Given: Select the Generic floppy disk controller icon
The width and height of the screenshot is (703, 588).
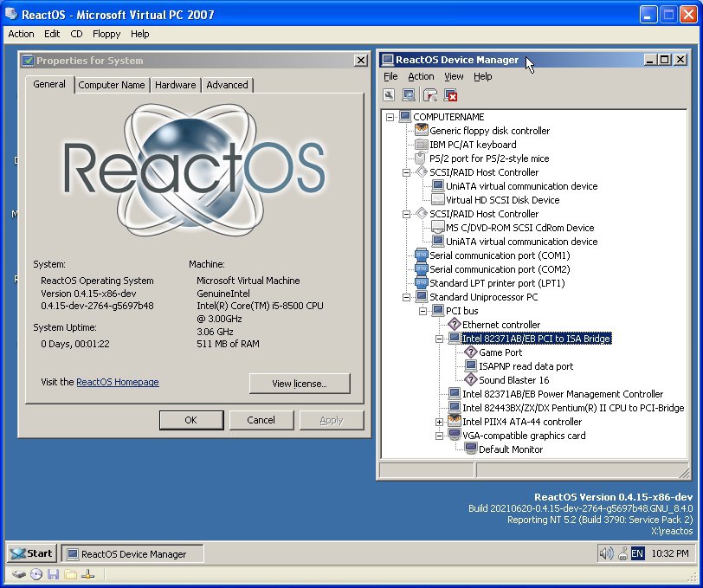Looking at the screenshot, I should pos(421,131).
